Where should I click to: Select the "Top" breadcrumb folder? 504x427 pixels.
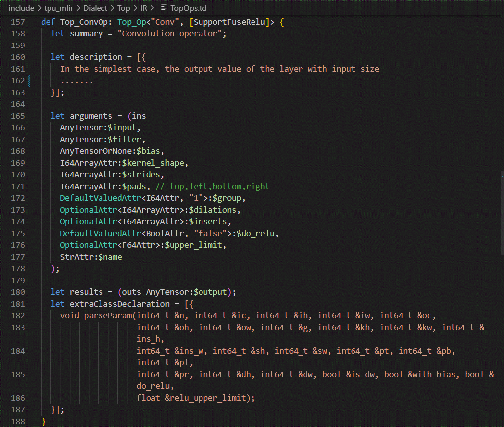(124, 8)
